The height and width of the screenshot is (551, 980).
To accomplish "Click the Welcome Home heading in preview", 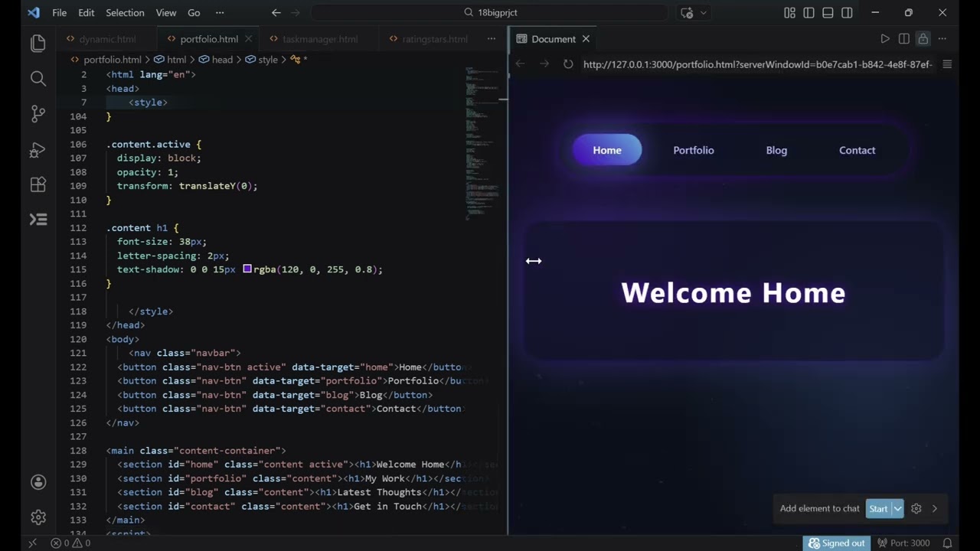I will tap(733, 293).
